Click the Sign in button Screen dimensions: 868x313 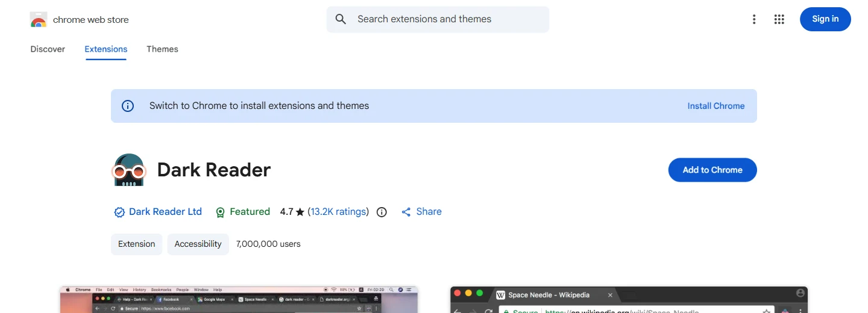[825, 19]
